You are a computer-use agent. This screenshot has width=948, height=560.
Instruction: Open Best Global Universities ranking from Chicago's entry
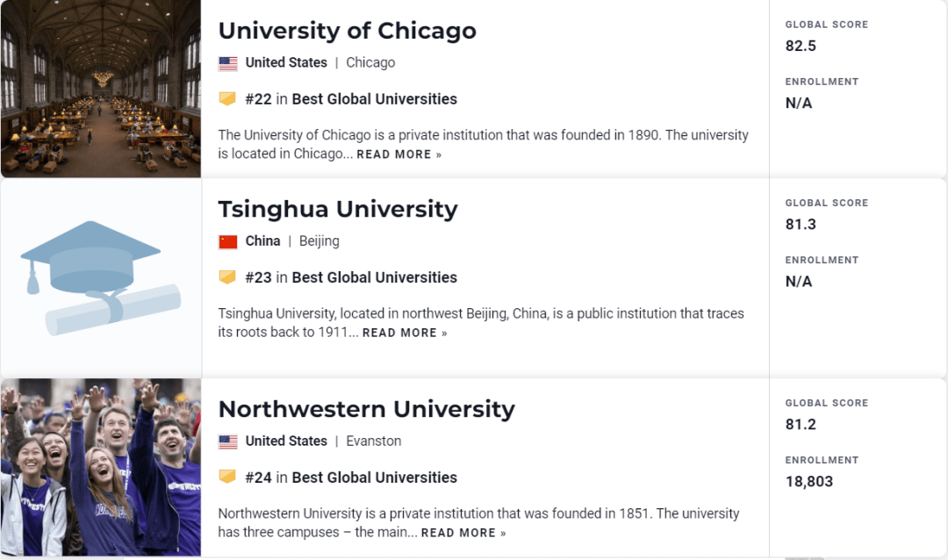[374, 98]
